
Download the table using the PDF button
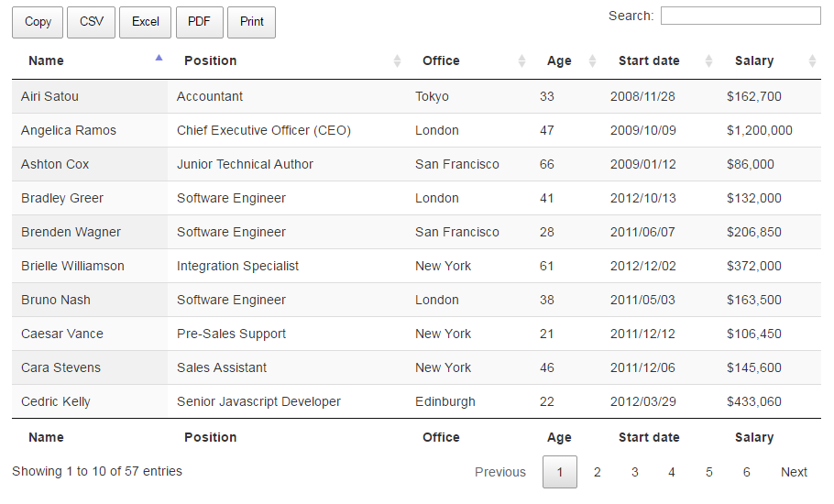[x=199, y=22]
